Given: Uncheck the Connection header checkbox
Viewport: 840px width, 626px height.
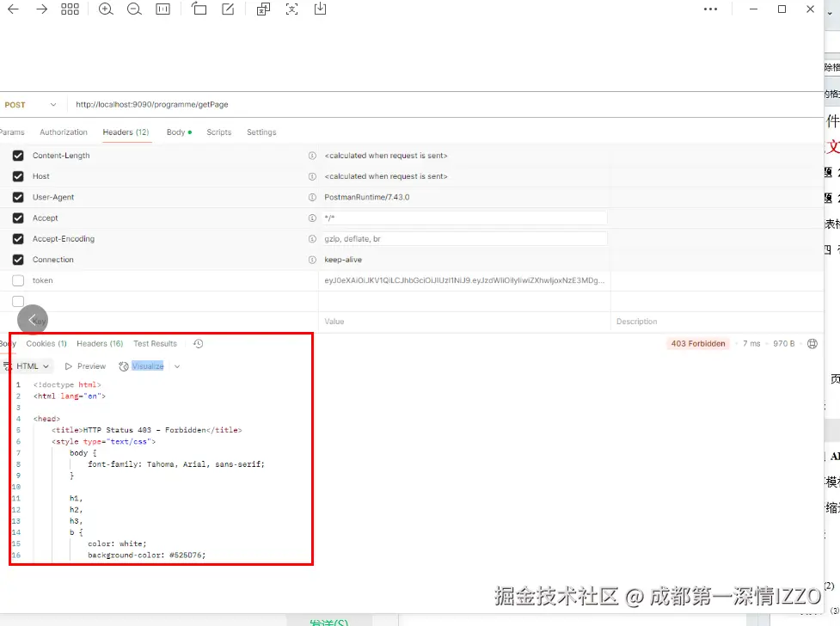Looking at the screenshot, I should 18,260.
